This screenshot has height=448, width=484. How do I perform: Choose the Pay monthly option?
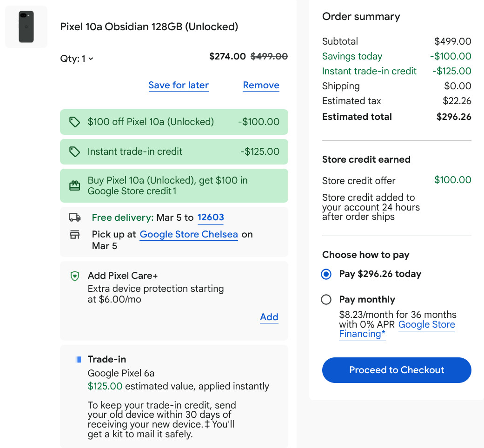pyautogui.click(x=326, y=300)
